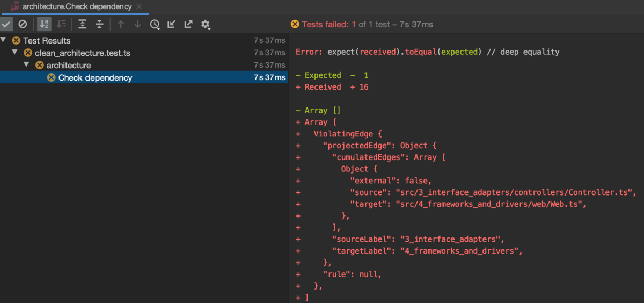Click the '- Array []' expected line

coord(318,110)
